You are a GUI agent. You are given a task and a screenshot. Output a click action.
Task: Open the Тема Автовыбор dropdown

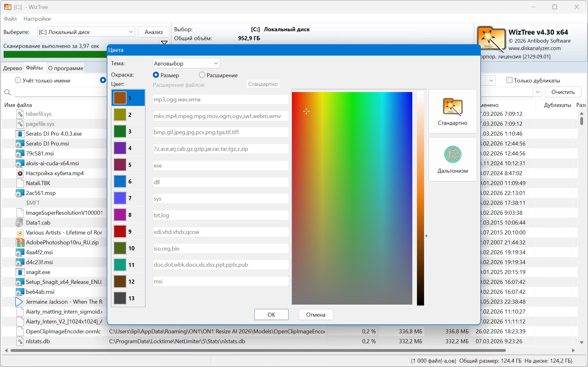[x=186, y=63]
